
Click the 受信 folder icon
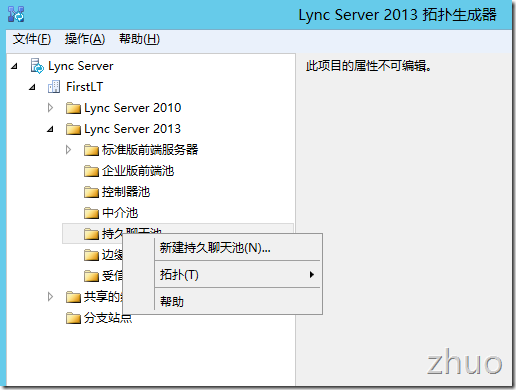(91, 276)
